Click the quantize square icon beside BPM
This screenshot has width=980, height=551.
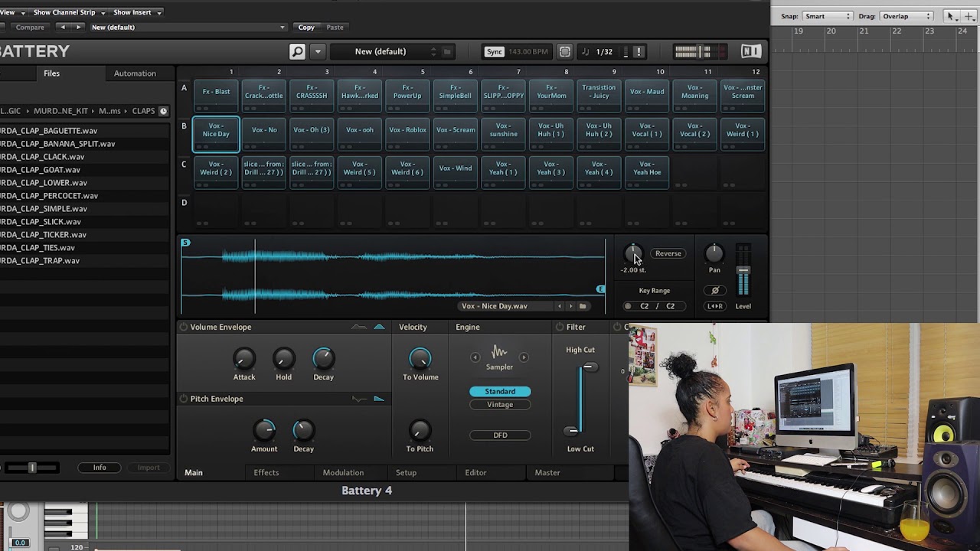pos(564,51)
